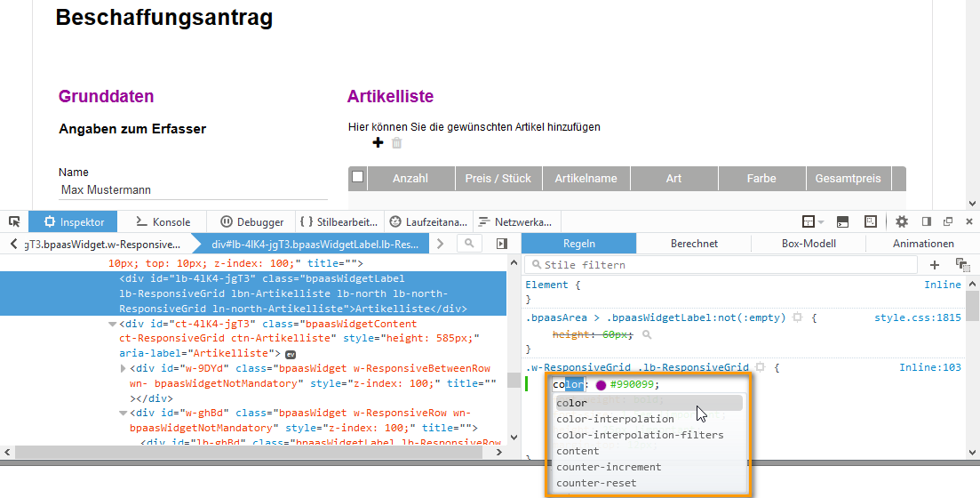Toggle the sidebar pane collapse button
980x498 pixels.
(x=502, y=243)
